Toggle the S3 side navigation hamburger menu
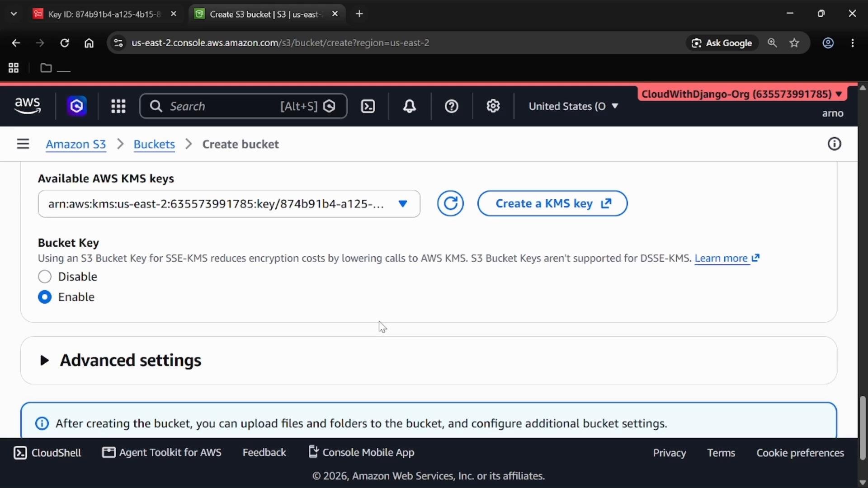Viewport: 868px width, 488px height. (x=23, y=144)
